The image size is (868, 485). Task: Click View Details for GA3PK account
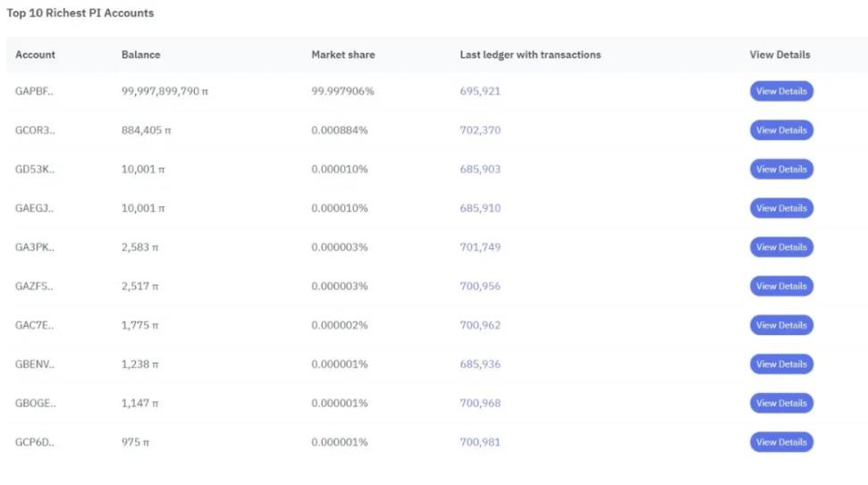pos(781,247)
